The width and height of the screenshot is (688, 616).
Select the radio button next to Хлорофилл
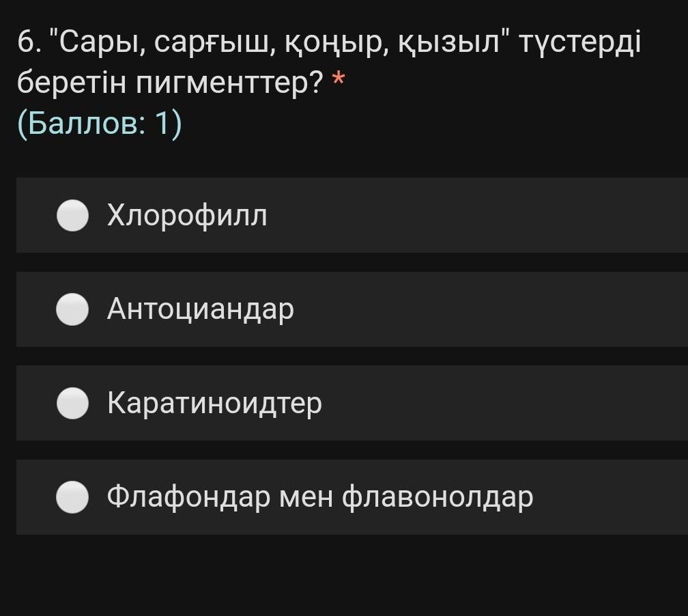[x=72, y=216]
